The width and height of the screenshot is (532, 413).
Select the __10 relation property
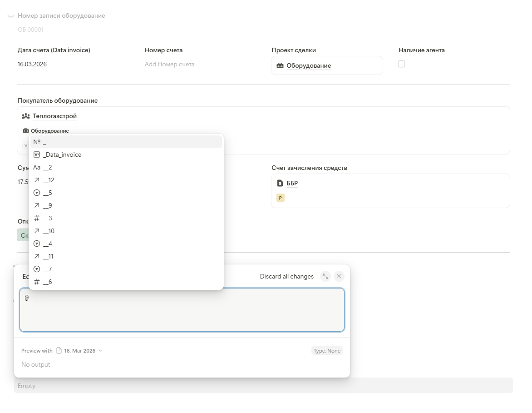[x=126, y=231]
